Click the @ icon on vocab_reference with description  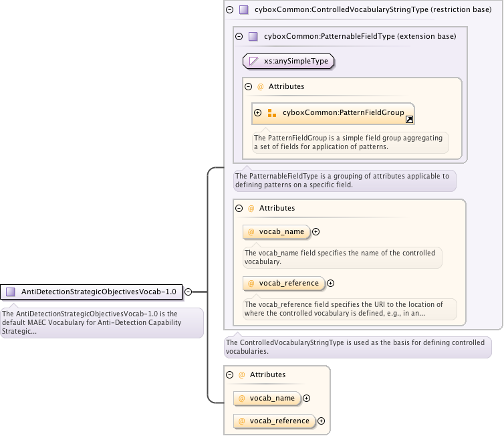(x=251, y=284)
